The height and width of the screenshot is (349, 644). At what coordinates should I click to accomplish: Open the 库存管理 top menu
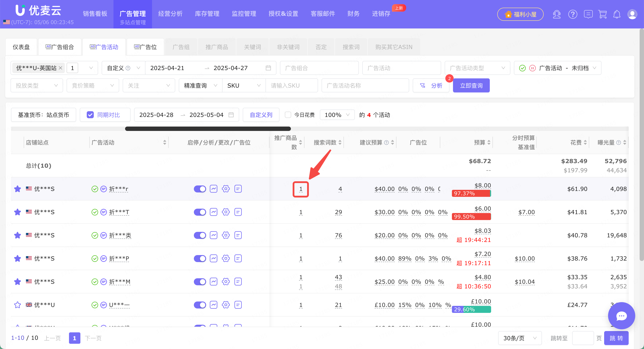(207, 14)
